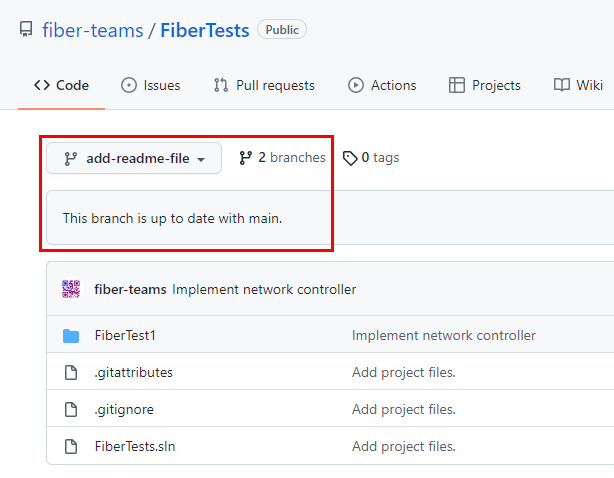Click the .gitignore file icon
614x478 pixels.
(71, 409)
